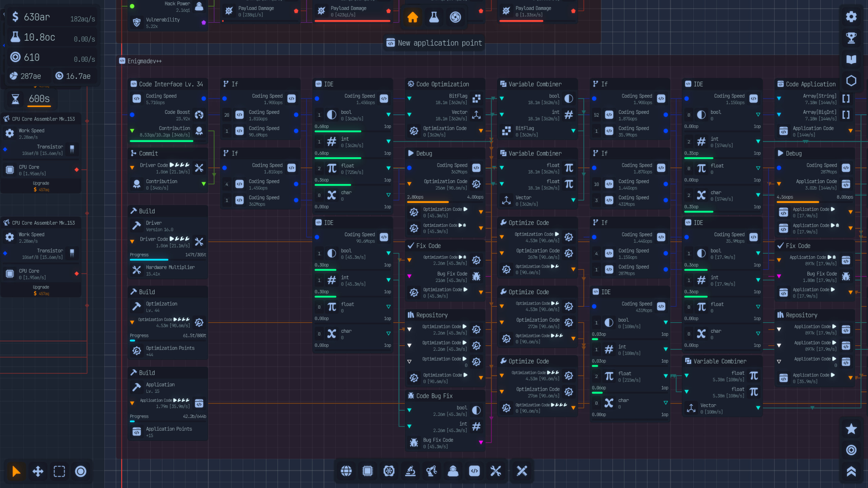
Task: Select the four-arrow move tool
Action: [38, 471]
